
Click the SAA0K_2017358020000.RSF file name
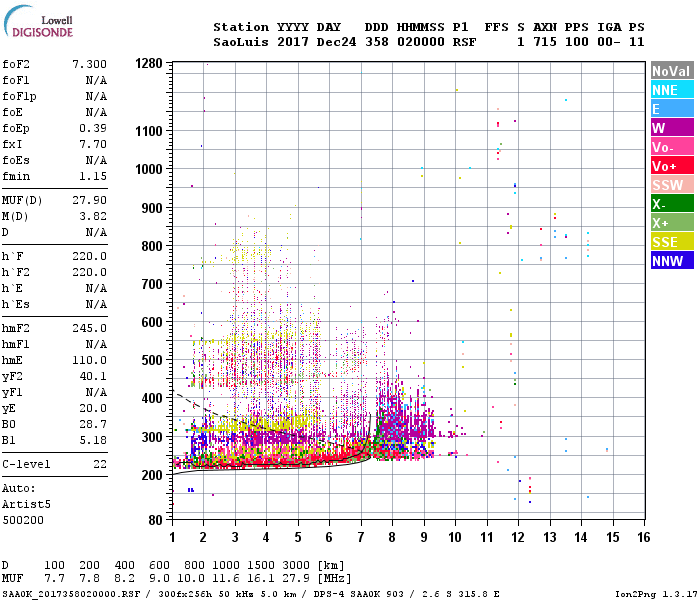pos(71,594)
